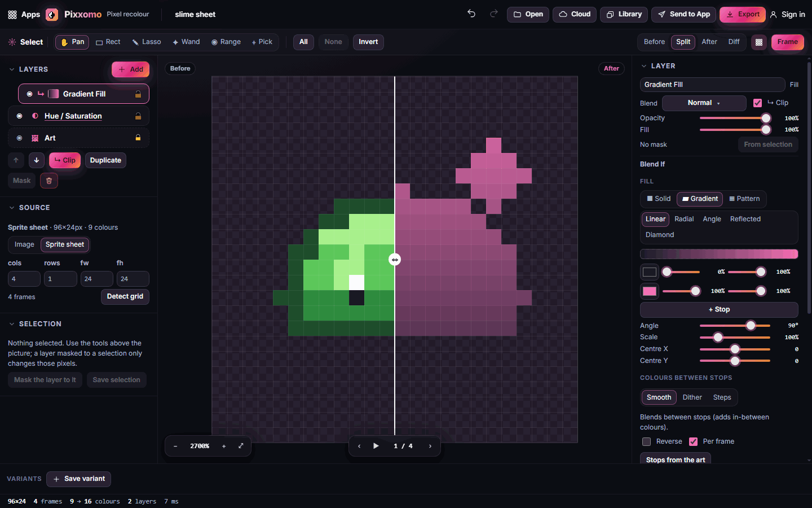Choose Pattern fill type
The width and height of the screenshot is (812, 508).
click(x=744, y=199)
